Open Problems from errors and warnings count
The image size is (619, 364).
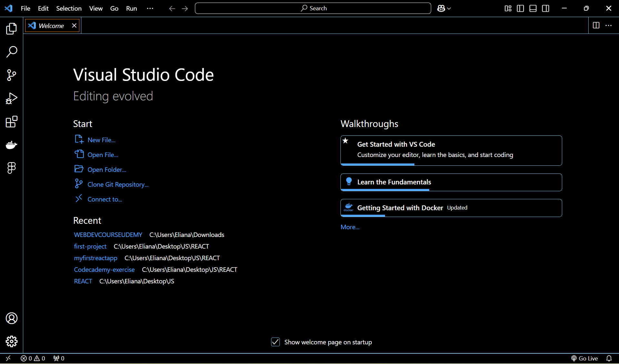(33, 358)
